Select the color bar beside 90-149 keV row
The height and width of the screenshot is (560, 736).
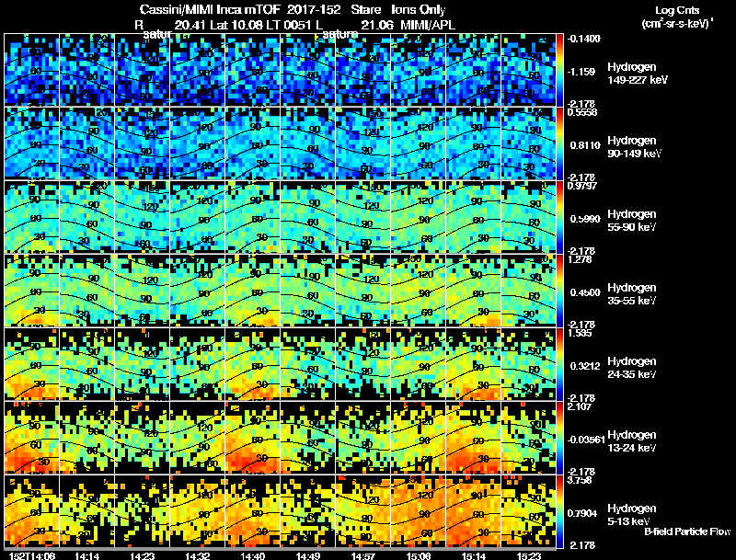(560, 143)
